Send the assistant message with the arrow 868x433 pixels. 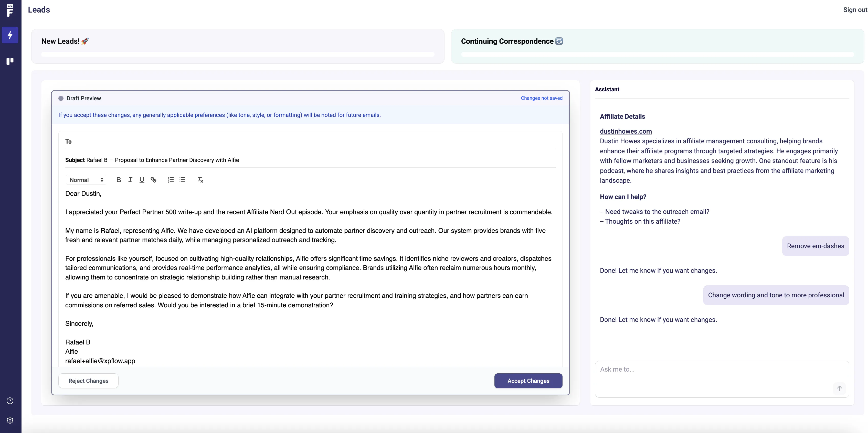(839, 388)
